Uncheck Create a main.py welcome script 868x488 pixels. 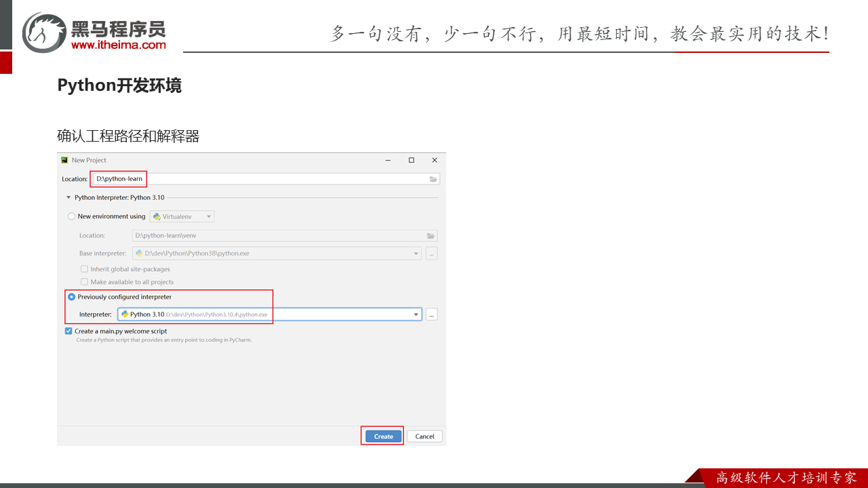pos(68,331)
